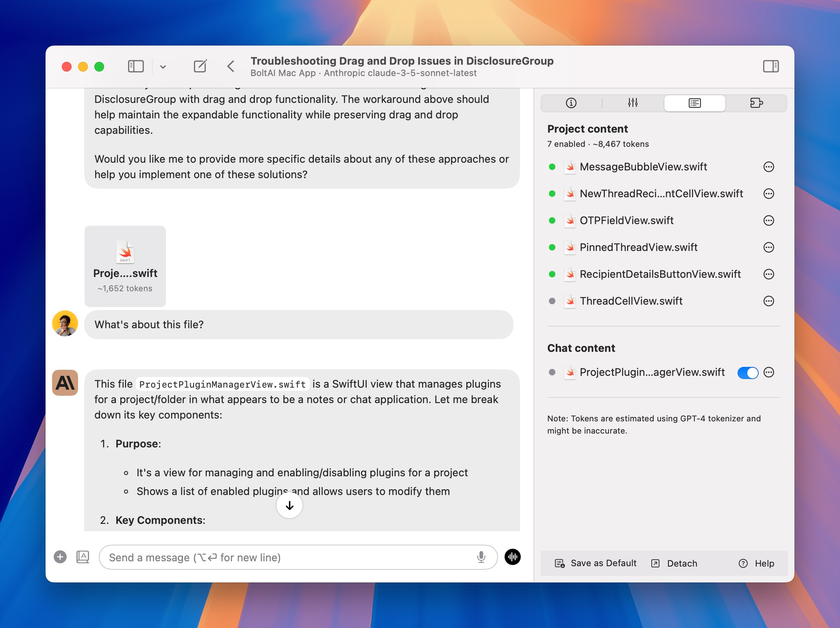Click Save as Default button
The height and width of the screenshot is (628, 840).
(596, 563)
